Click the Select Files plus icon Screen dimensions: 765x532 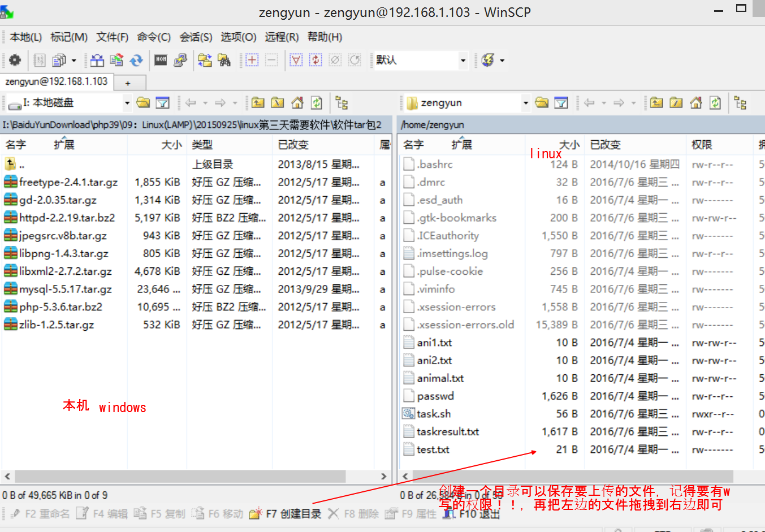[252, 60]
